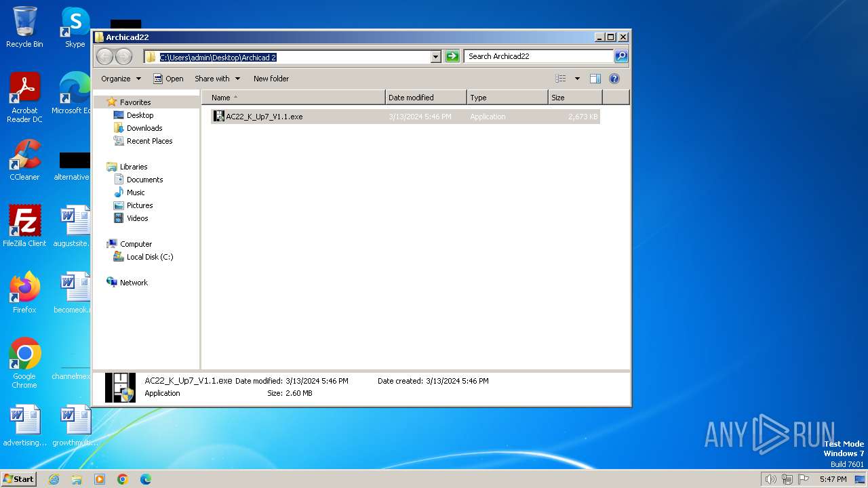Expand the address bar history dropdown

(x=436, y=57)
